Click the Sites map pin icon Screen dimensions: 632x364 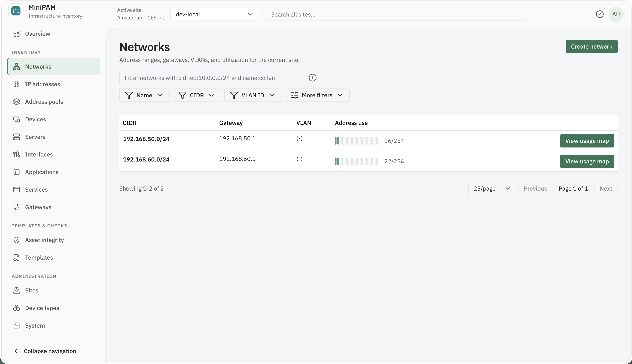coord(17,291)
